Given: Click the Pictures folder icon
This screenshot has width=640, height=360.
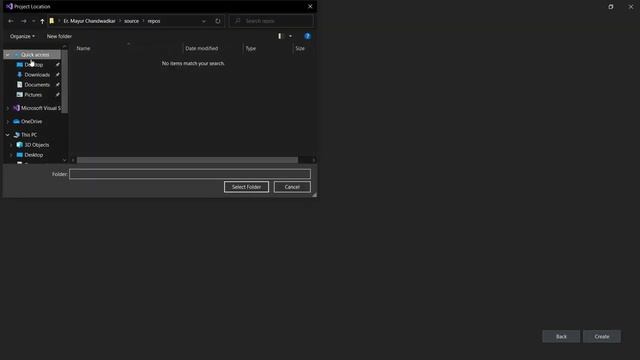Looking at the screenshot, I should [19, 94].
